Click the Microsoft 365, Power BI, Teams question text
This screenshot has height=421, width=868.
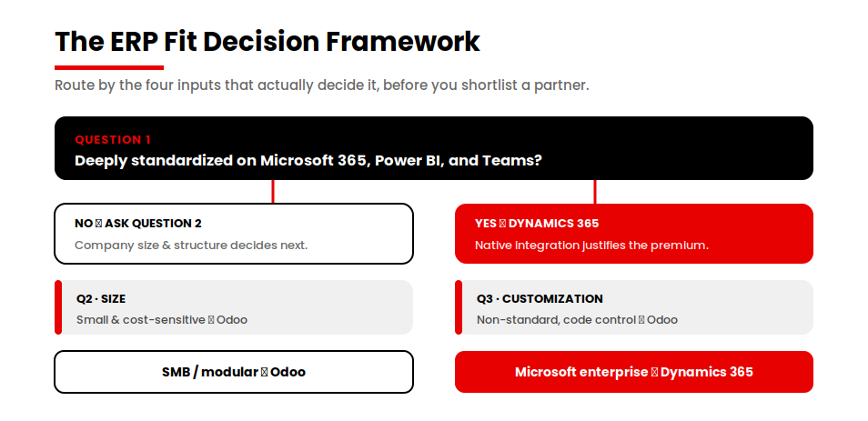click(308, 160)
